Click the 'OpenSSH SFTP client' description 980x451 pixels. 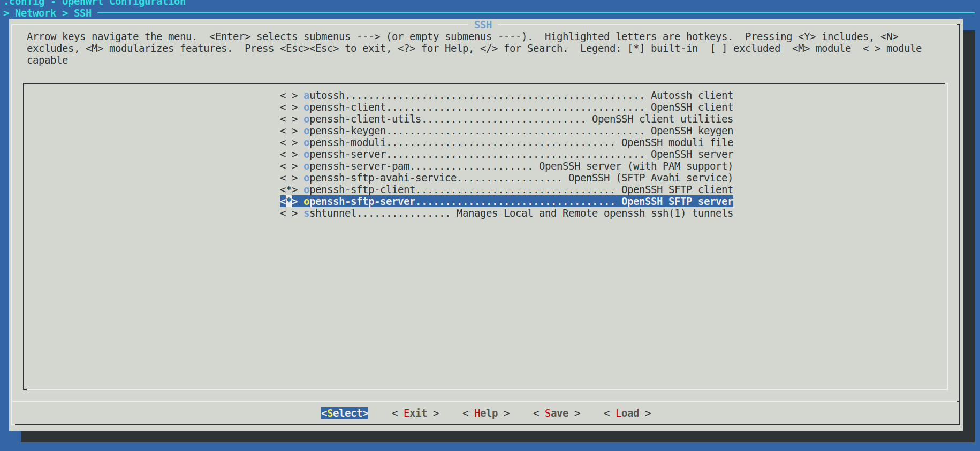(677, 190)
